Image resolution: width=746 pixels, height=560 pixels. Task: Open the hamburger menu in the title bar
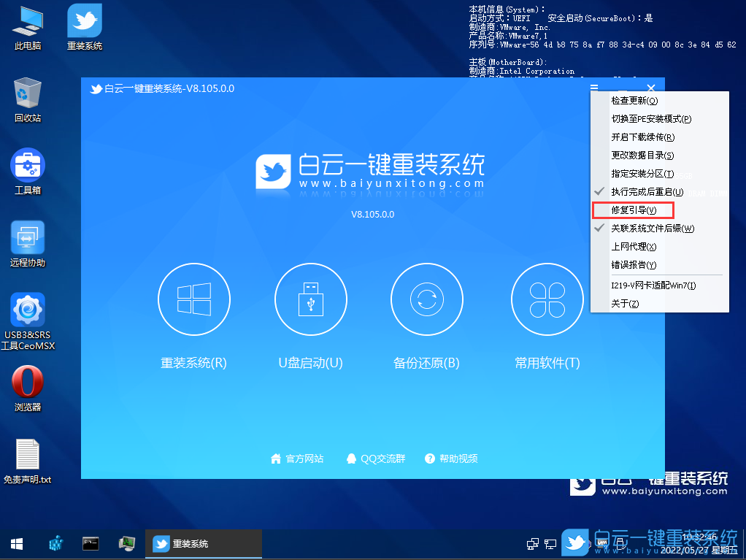594,88
